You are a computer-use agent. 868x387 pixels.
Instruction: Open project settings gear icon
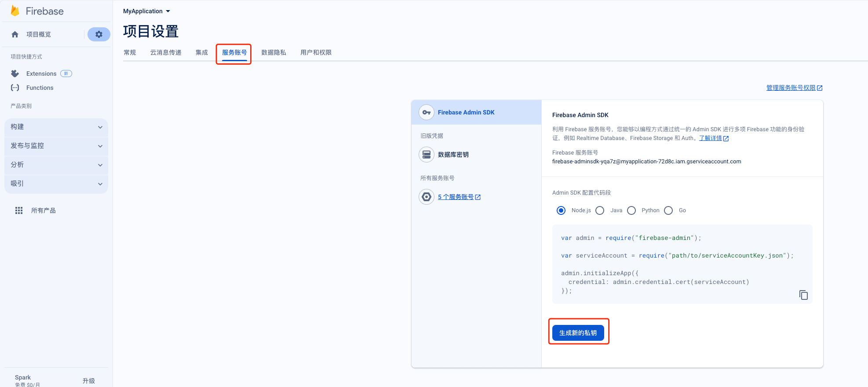click(99, 34)
